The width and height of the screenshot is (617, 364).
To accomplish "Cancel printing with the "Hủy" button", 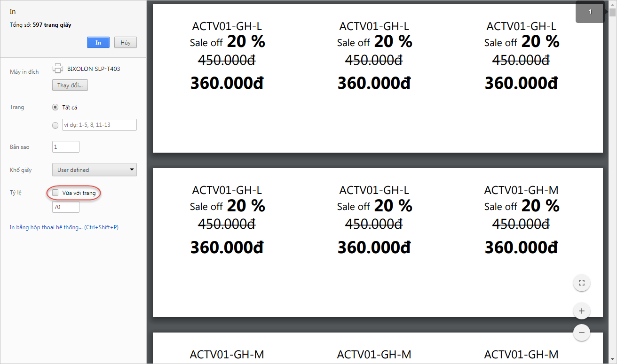I will tap(125, 42).
